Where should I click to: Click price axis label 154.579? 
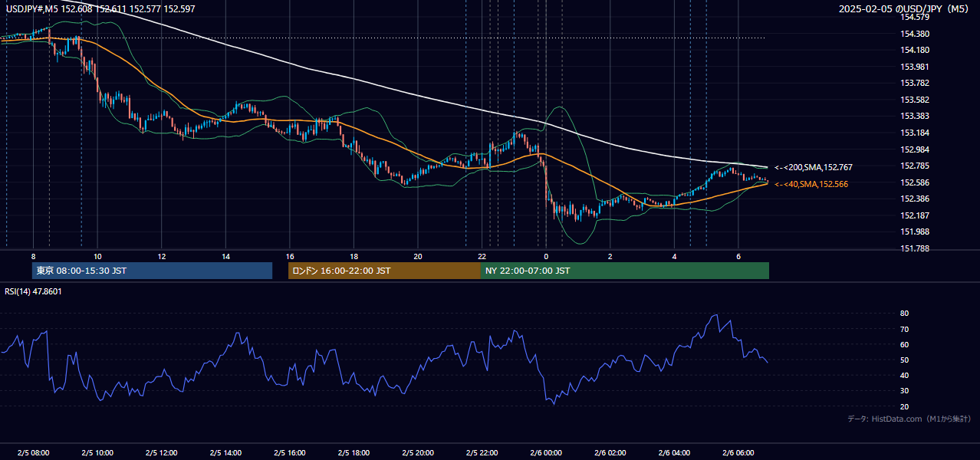(x=915, y=17)
